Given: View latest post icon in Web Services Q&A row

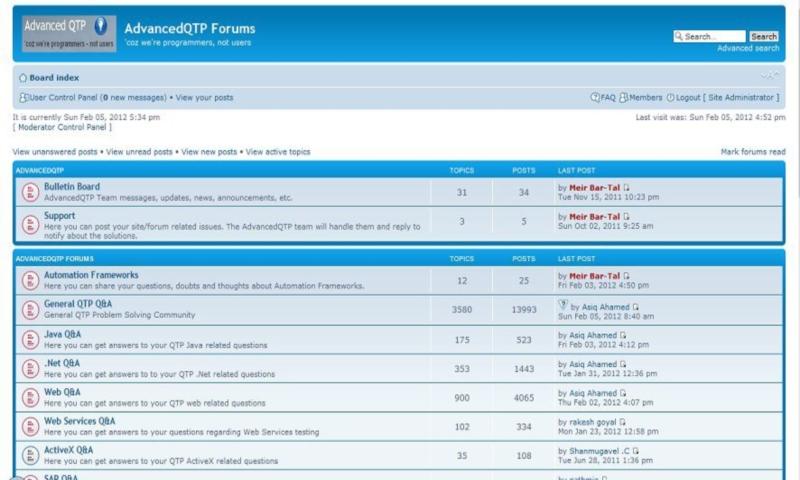Looking at the screenshot, I should click(622, 422).
